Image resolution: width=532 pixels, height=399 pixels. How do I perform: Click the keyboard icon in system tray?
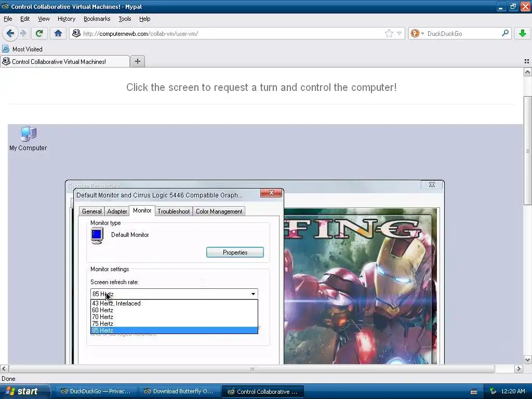point(474,392)
